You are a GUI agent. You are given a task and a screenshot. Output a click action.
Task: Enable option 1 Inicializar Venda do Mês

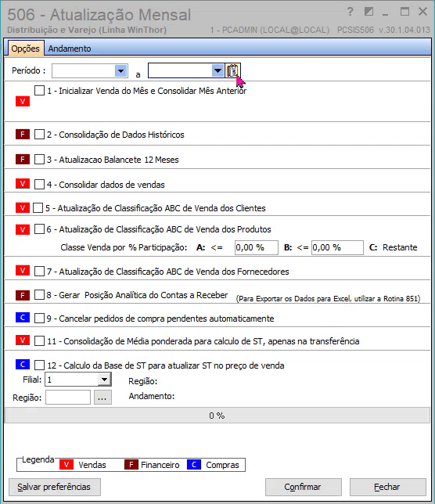pos(40,90)
